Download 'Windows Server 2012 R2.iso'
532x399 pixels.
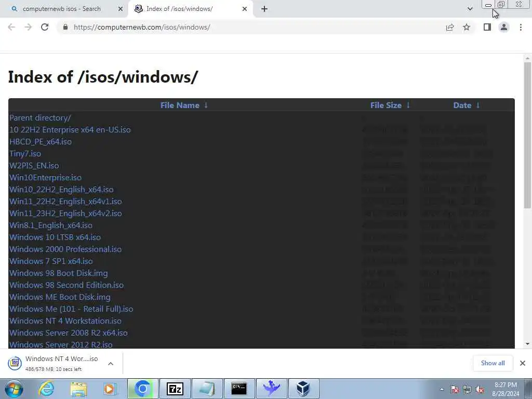coord(61,345)
